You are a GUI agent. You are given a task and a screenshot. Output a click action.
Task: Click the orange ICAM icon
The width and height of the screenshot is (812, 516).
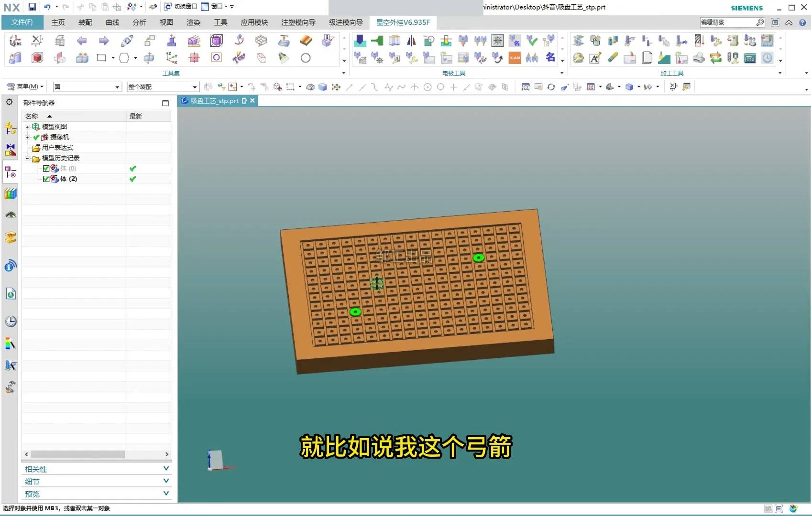pos(515,58)
